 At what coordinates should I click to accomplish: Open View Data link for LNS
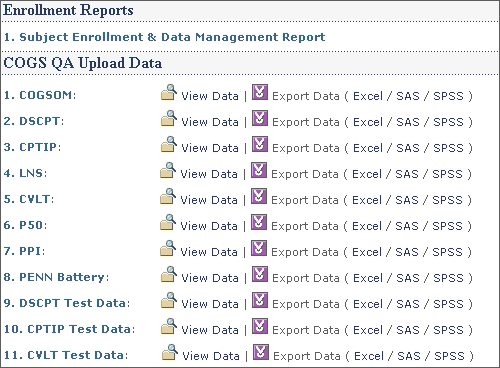(x=209, y=174)
